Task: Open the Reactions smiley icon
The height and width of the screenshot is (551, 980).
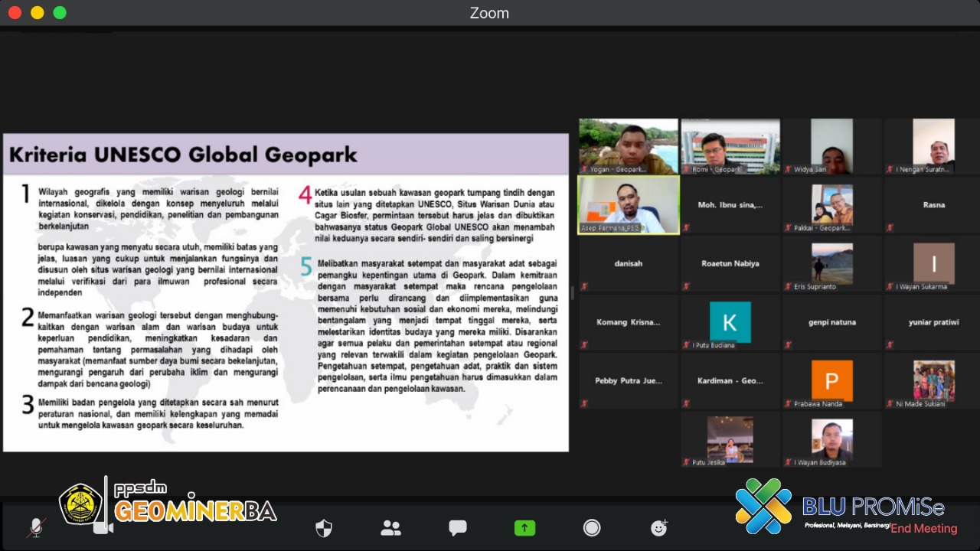Action: pos(658,528)
